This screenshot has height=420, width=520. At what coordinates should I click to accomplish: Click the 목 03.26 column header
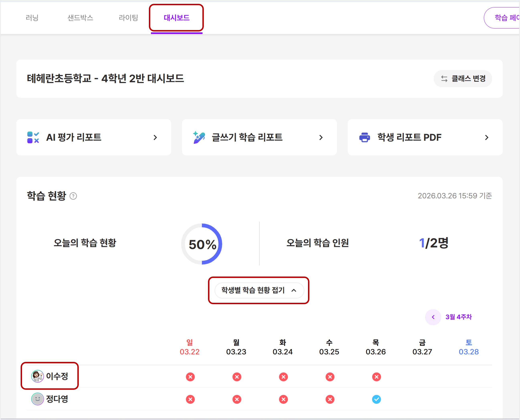tap(376, 347)
